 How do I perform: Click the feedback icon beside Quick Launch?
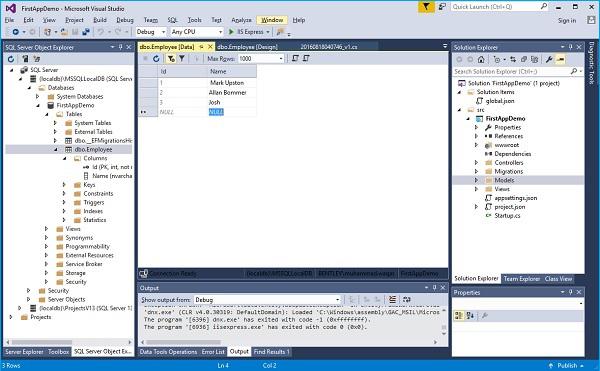click(x=442, y=7)
